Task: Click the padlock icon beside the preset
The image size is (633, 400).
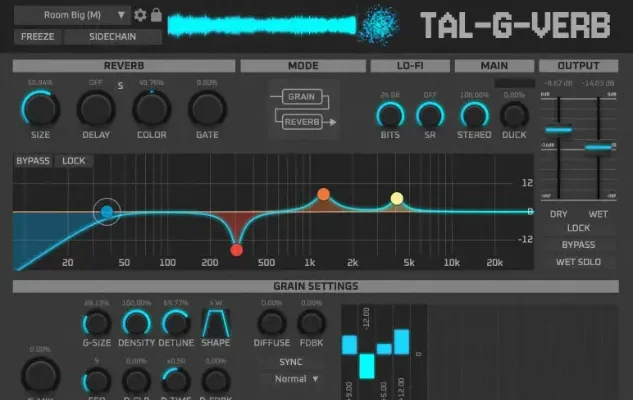Action: point(155,15)
